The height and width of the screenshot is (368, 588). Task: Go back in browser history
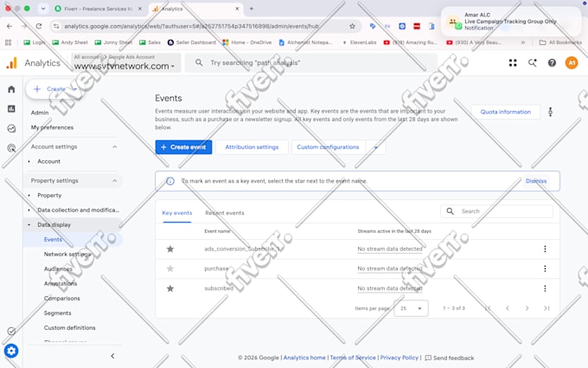10,26
